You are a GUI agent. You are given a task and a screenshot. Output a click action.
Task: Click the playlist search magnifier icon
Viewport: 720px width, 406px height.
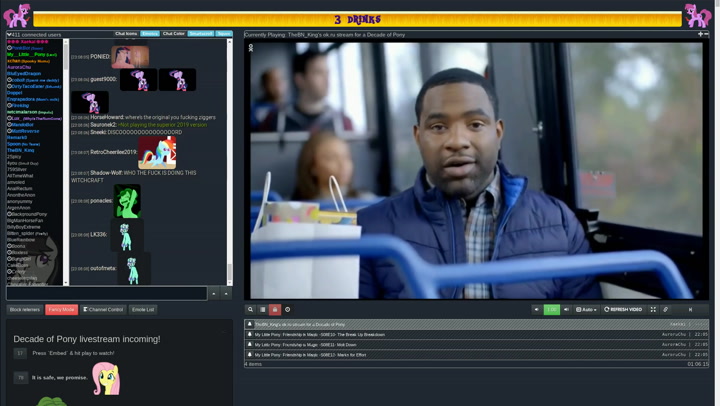251,310
